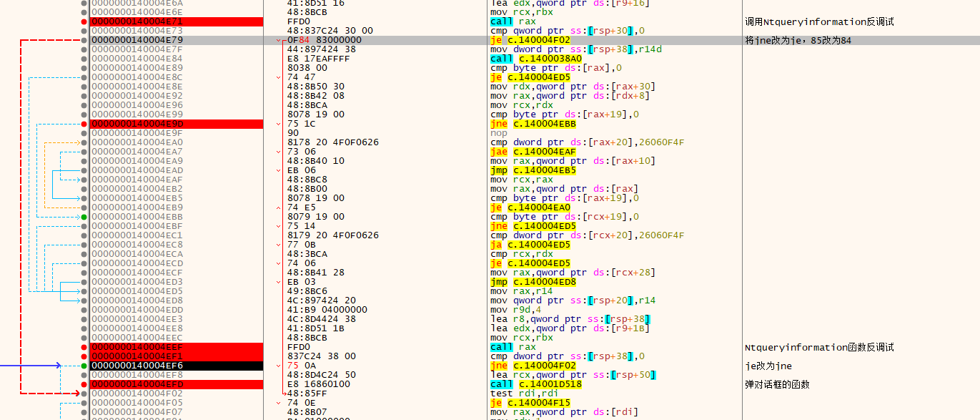Select instruction call c.14001D518

point(536,384)
